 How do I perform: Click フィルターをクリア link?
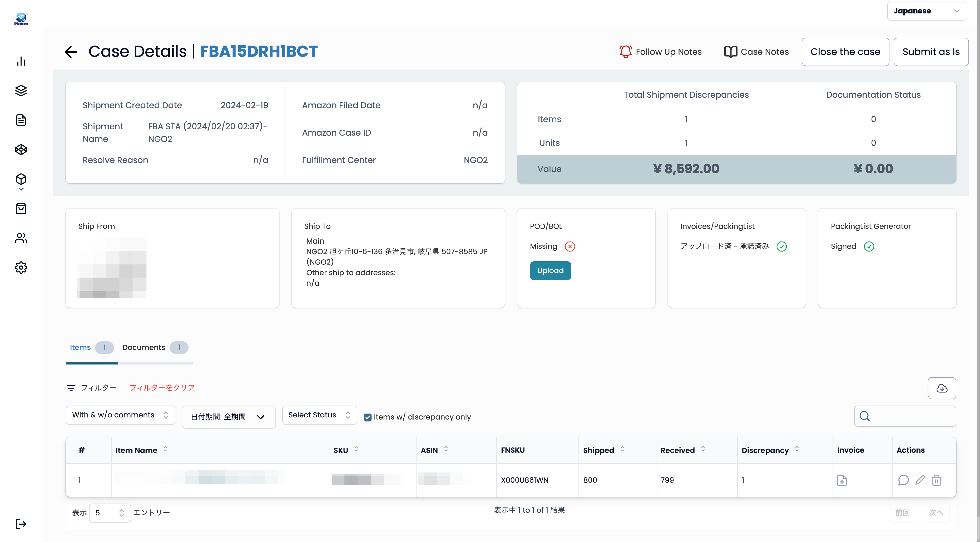pyautogui.click(x=162, y=388)
